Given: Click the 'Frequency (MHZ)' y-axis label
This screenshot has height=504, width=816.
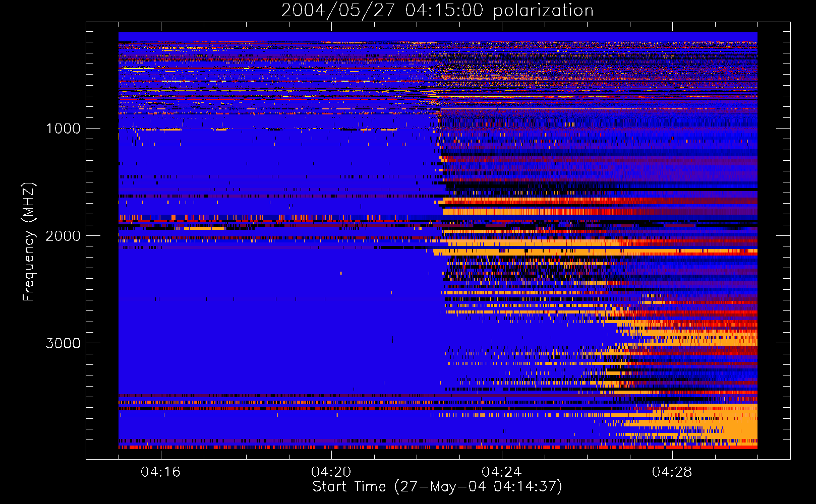Looking at the screenshot, I should point(29,242).
